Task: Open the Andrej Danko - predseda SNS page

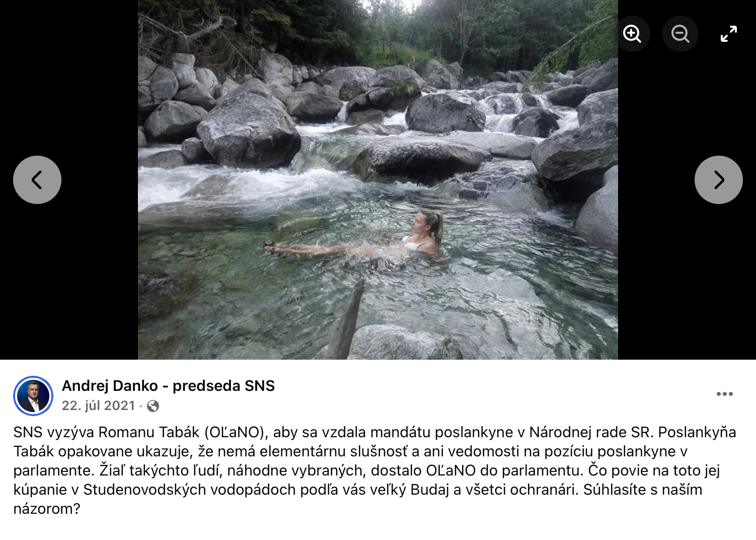Action: tap(168, 386)
